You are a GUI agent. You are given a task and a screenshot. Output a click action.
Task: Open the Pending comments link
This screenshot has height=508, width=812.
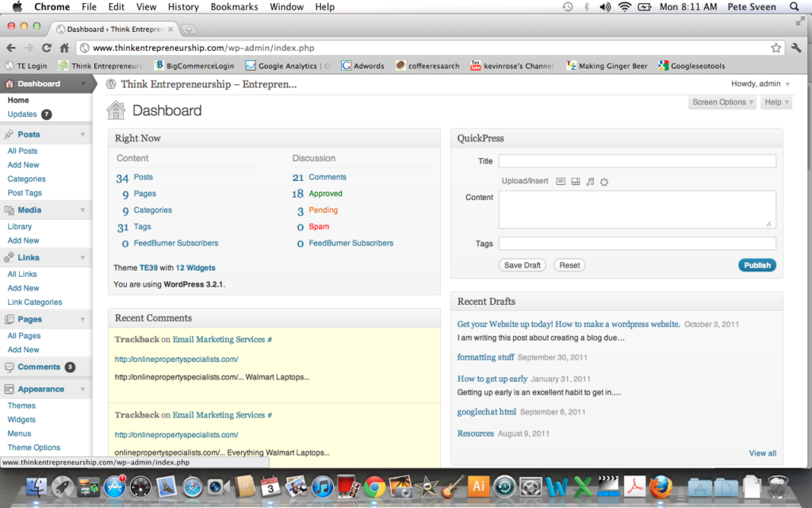323,210
